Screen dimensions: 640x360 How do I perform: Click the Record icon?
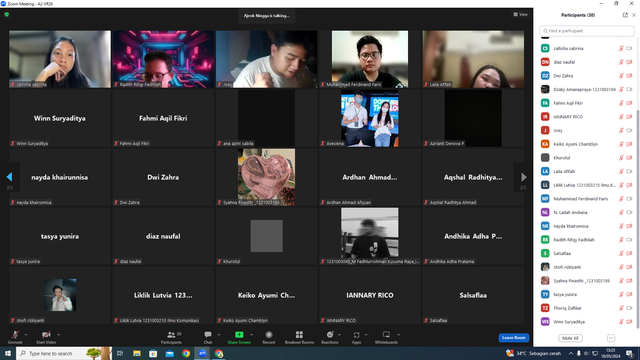tap(269, 335)
